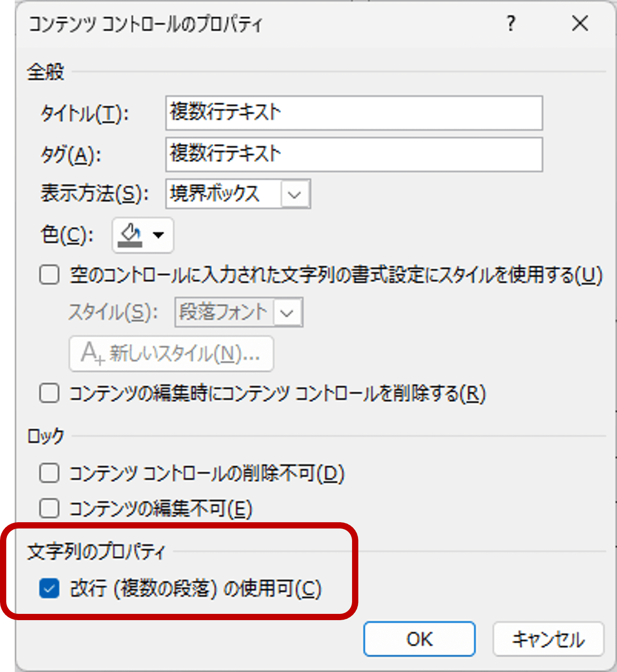
Task: Uncheck 改行 (複数の段落) の使用可(C)
Action: (x=49, y=589)
